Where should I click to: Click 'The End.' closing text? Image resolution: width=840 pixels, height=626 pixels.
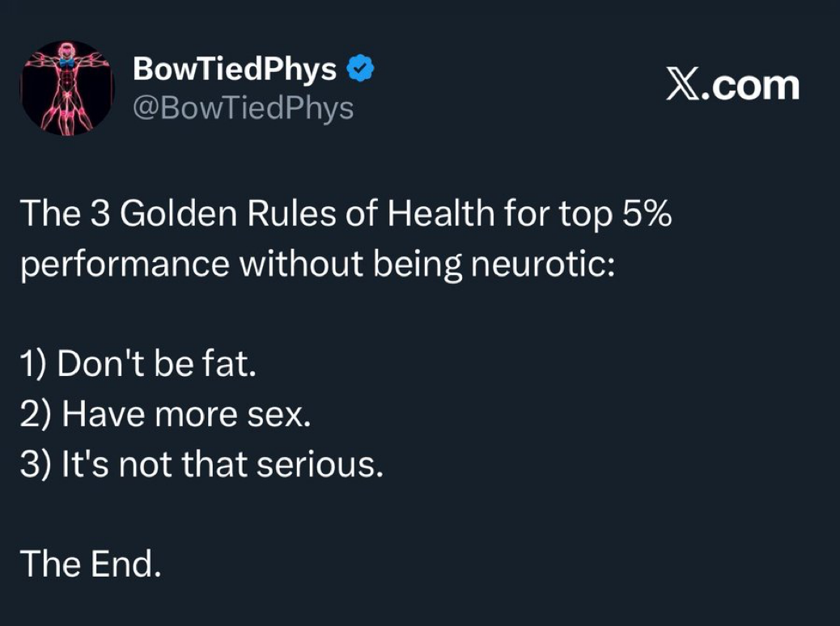tap(91, 564)
